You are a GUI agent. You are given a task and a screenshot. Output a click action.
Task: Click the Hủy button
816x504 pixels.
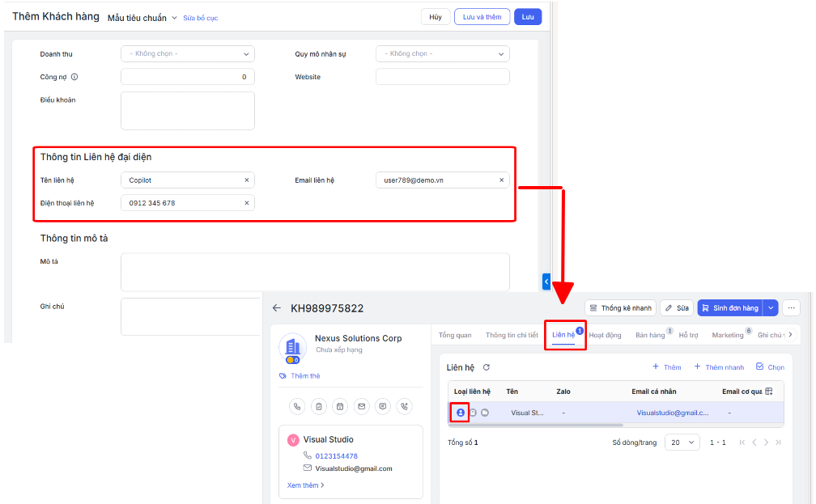436,17
